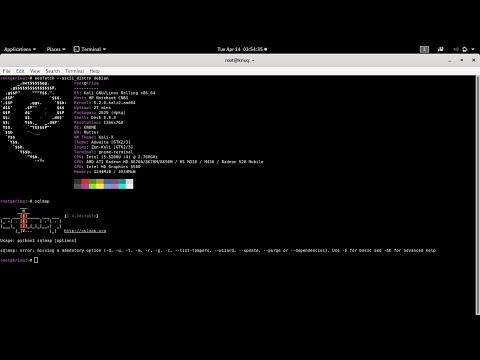Click the Terminal: gnome-terminal line

[103, 152]
